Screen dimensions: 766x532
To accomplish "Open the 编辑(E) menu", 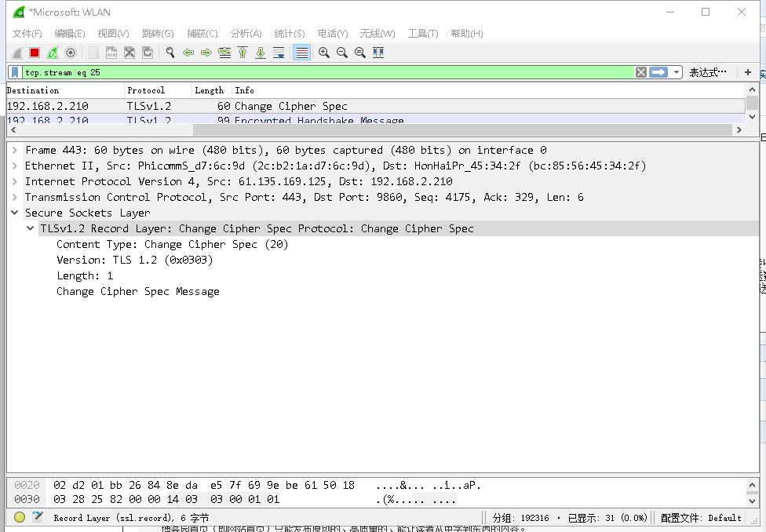I will (x=70, y=33).
